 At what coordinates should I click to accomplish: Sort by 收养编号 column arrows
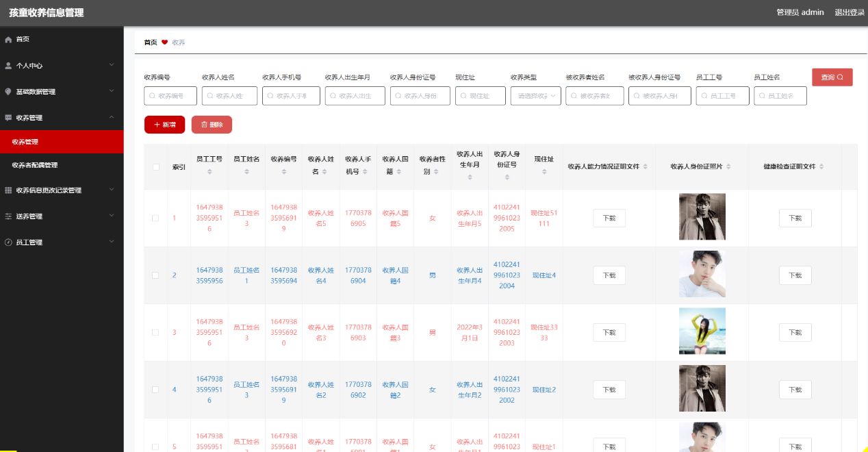point(283,171)
